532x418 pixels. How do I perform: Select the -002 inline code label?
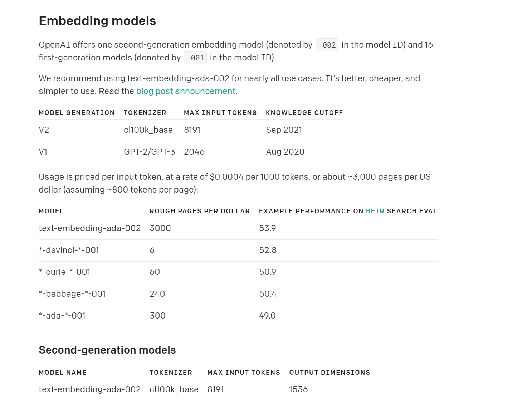(x=327, y=45)
